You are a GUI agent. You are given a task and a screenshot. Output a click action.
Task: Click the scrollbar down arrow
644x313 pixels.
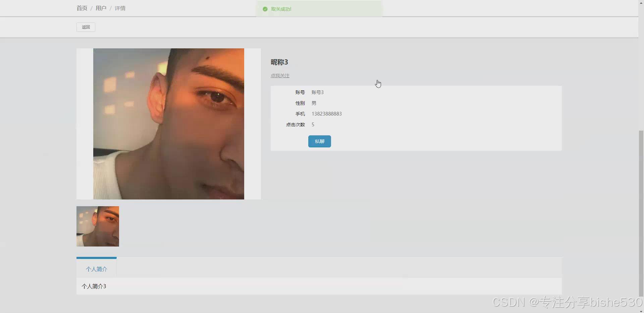coord(641,311)
